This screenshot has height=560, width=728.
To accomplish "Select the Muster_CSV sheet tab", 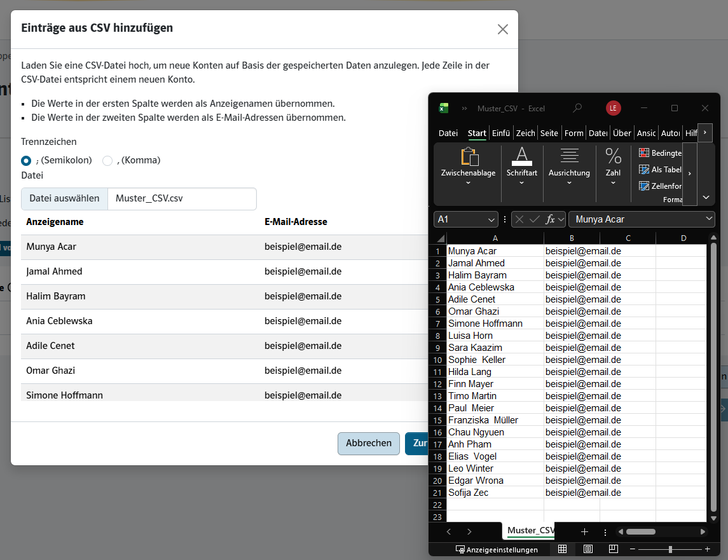I will click(x=530, y=530).
